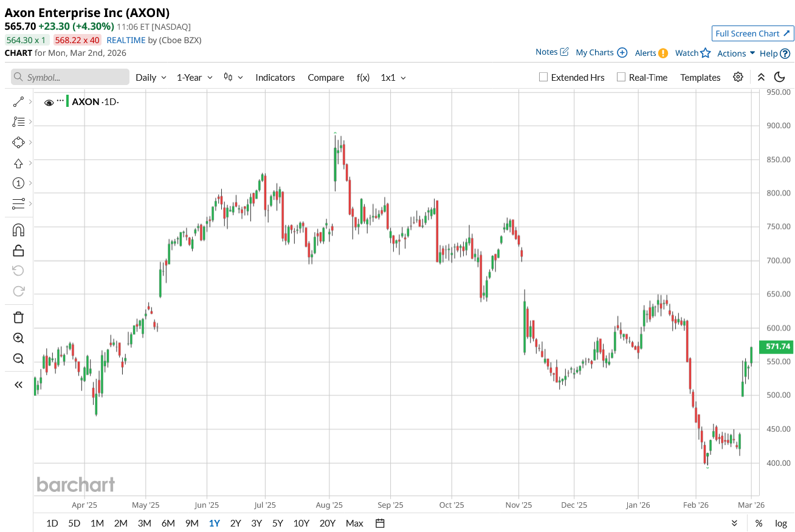Open the Notes editor
The image size is (795, 532).
552,52
